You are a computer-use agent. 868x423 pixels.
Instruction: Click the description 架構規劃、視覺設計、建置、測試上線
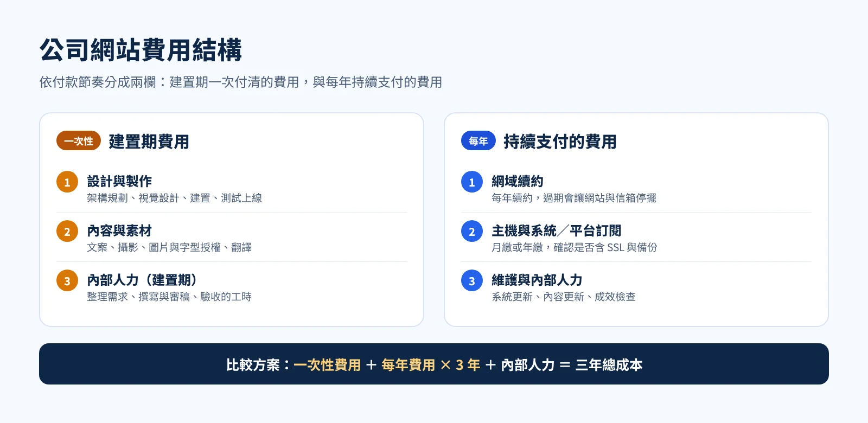175,198
